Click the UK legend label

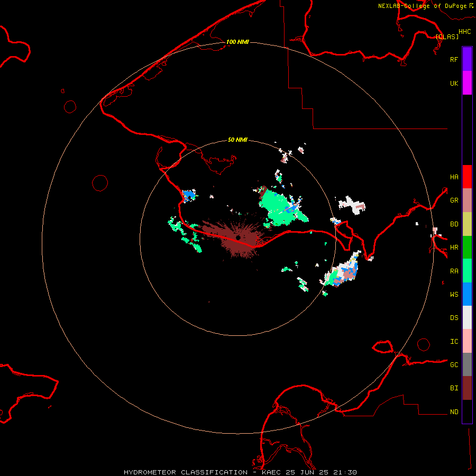coord(454,83)
